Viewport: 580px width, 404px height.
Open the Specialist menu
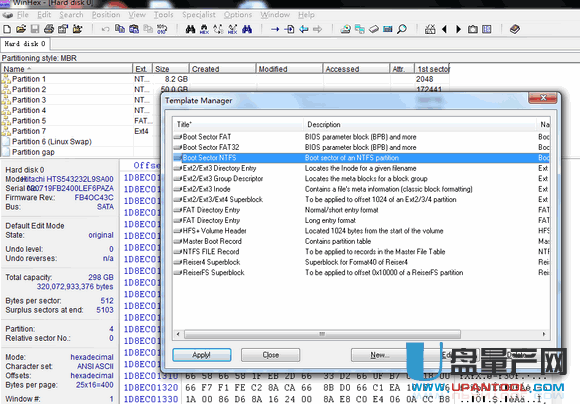pyautogui.click(x=199, y=15)
